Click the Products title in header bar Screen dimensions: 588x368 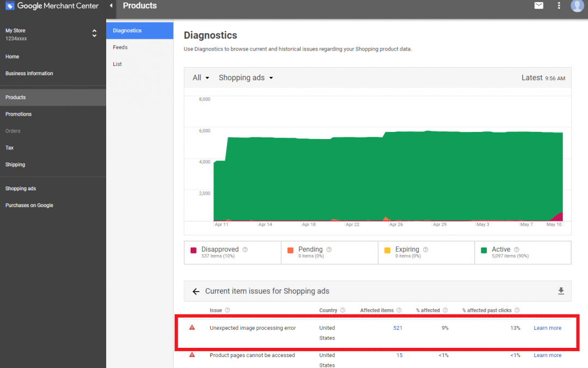[x=140, y=5]
